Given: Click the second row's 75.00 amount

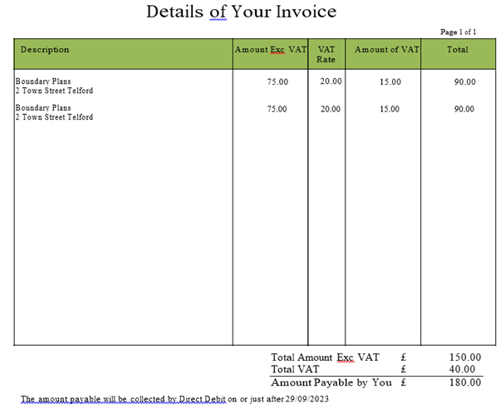Looking at the screenshot, I should [x=277, y=109].
